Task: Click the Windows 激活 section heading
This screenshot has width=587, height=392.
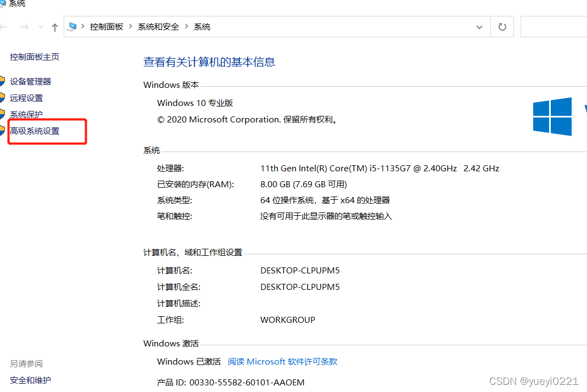Action: coord(171,343)
